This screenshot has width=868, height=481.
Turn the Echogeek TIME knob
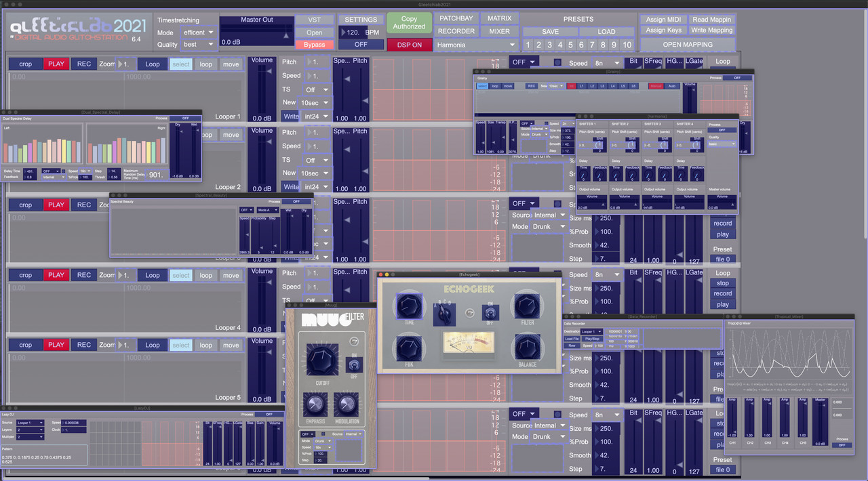(410, 305)
